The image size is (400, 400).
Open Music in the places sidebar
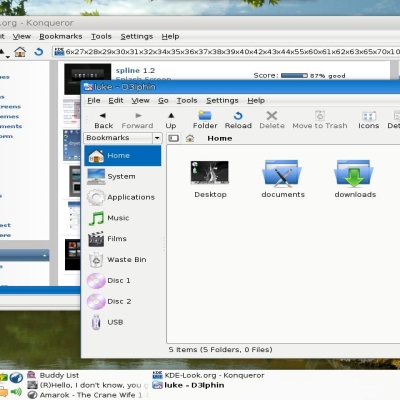(123, 218)
